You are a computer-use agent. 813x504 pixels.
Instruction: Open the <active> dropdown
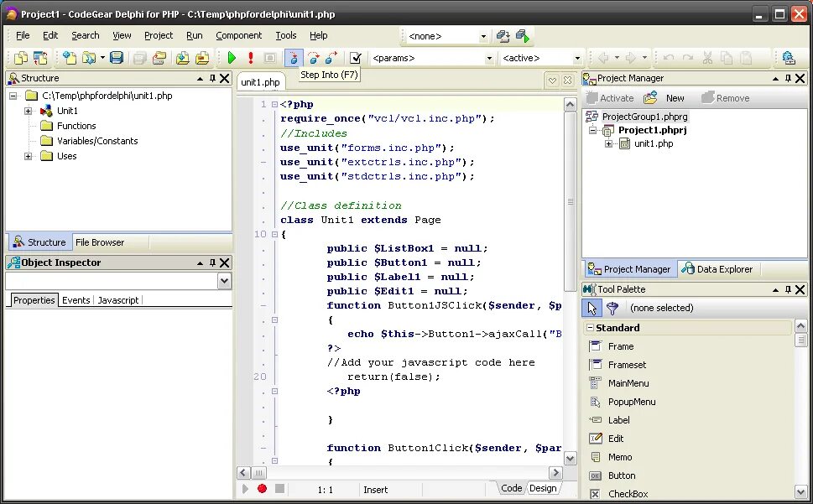[577, 58]
